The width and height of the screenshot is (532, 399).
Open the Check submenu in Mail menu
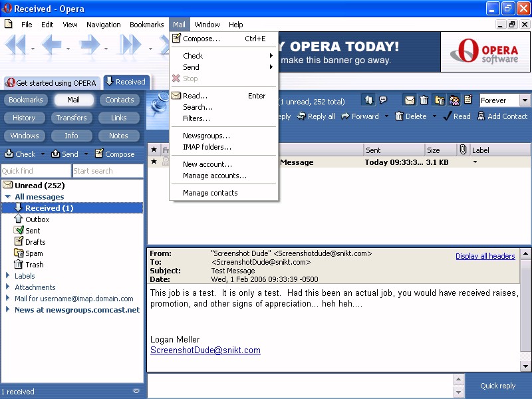224,56
